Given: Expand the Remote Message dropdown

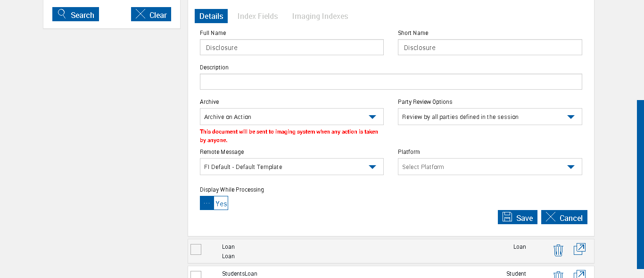Looking at the screenshot, I should 291,167.
